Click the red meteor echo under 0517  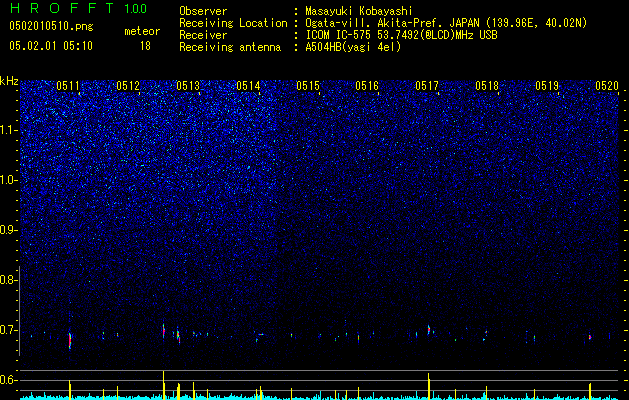[x=428, y=330]
